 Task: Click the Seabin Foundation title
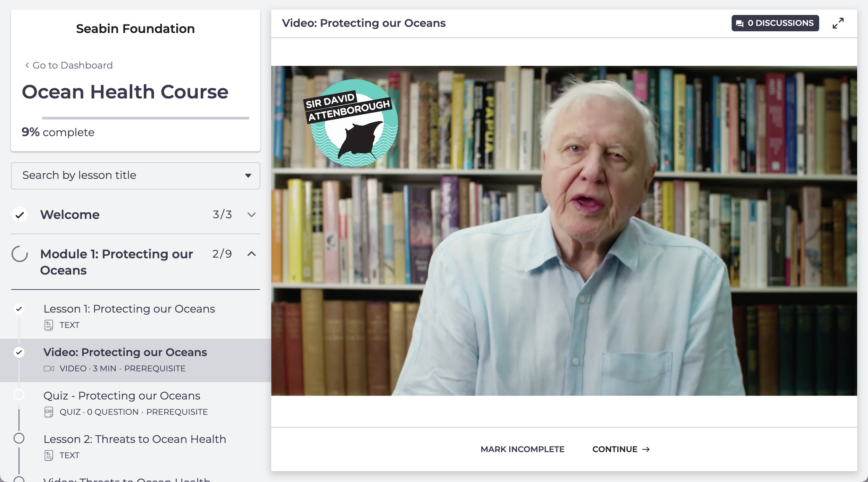tap(135, 28)
